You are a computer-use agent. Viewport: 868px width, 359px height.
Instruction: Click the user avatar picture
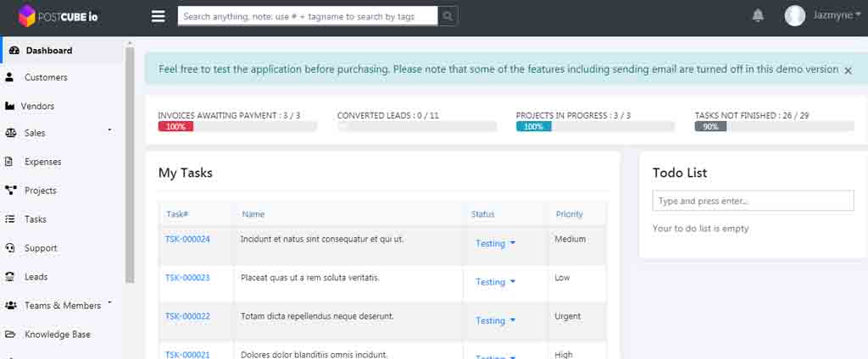(x=795, y=15)
